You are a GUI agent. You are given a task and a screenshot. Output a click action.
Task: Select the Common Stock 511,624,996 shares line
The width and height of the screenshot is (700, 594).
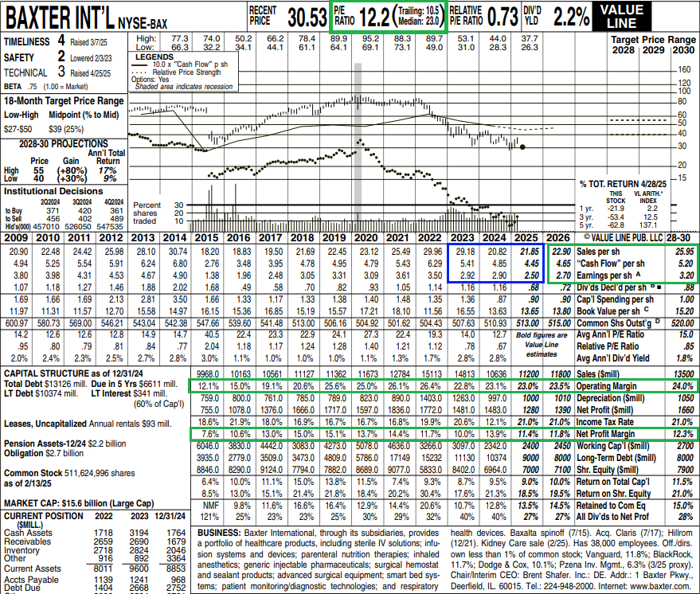tap(69, 473)
